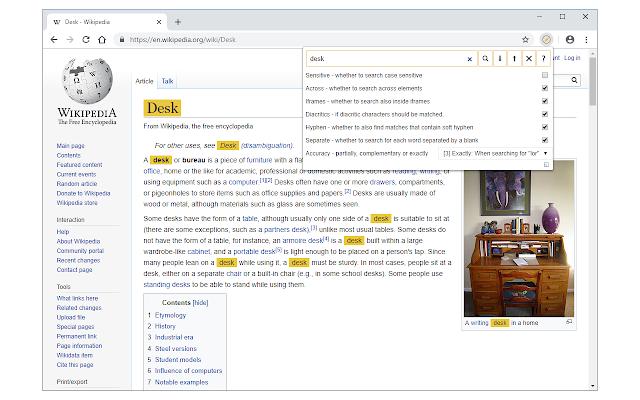
Task: Open the partners desk link
Action: pyautogui.click(x=286, y=230)
